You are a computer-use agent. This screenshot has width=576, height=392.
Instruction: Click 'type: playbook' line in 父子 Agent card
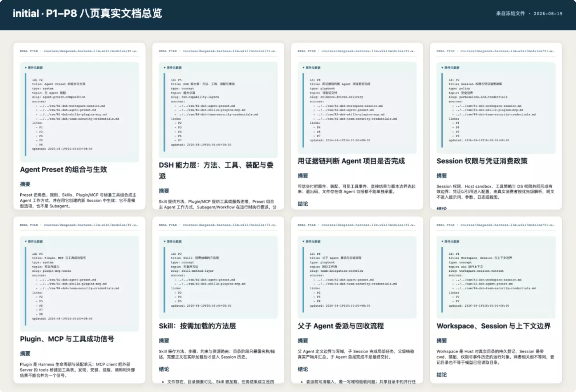pyautogui.click(x=322, y=262)
